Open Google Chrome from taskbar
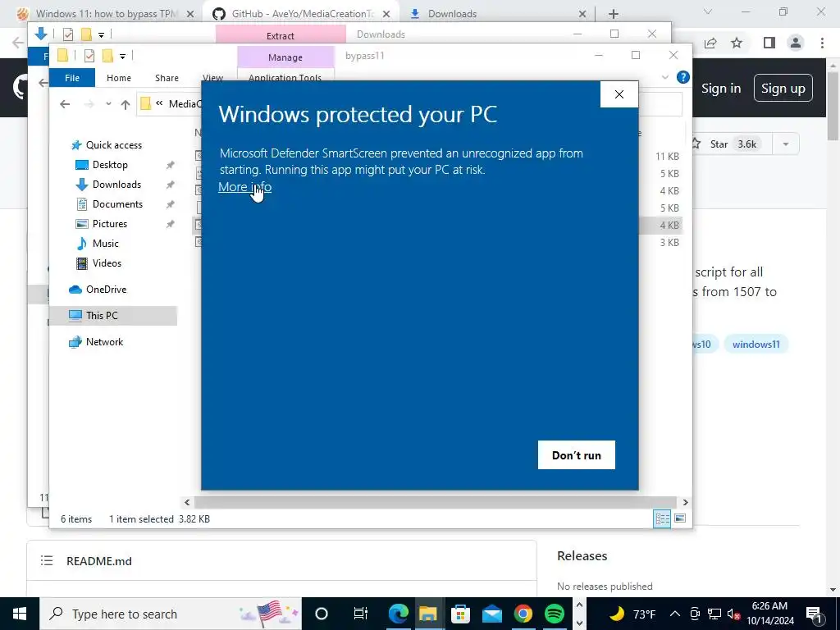The image size is (840, 630). (523, 614)
